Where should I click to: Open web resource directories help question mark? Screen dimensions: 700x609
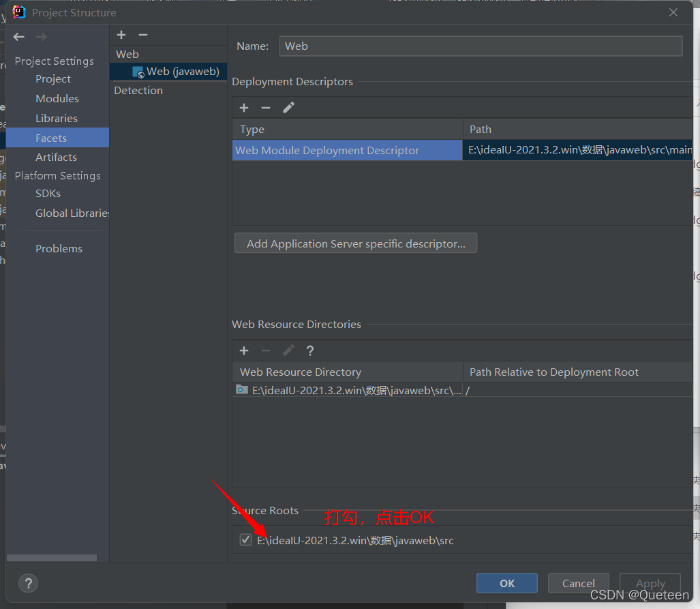[x=310, y=351]
